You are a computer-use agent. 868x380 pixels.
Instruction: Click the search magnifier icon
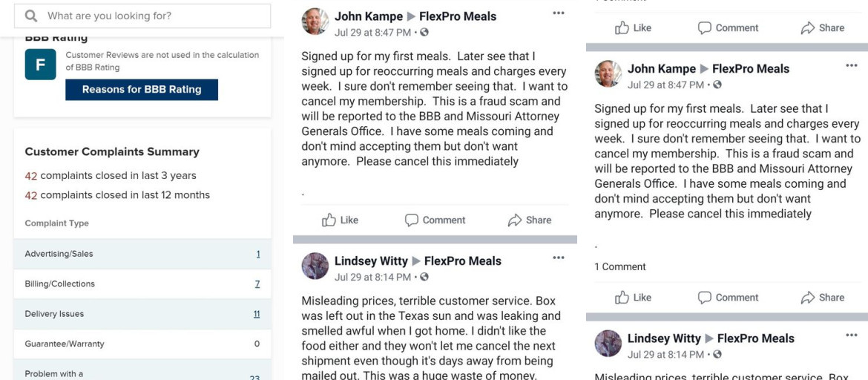(31, 16)
